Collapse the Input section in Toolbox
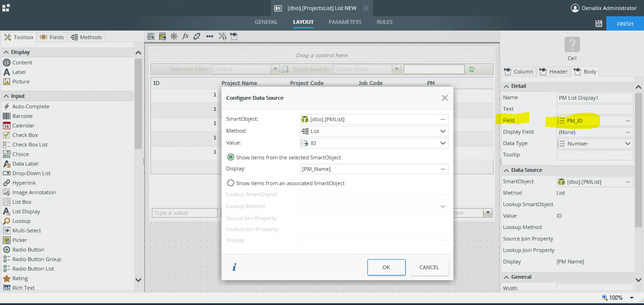 click(6, 96)
